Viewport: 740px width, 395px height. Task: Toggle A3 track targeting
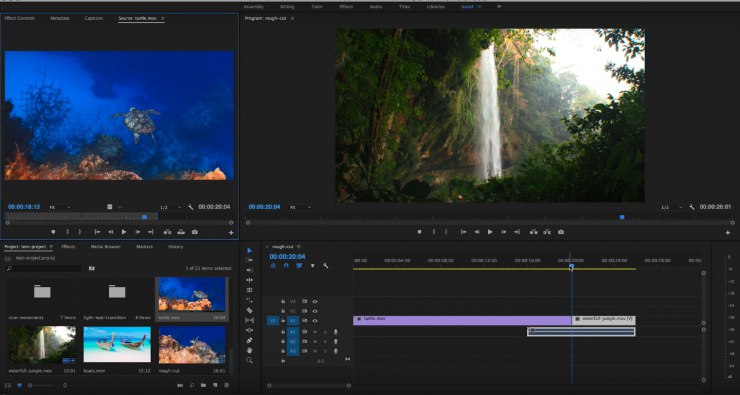tap(293, 351)
